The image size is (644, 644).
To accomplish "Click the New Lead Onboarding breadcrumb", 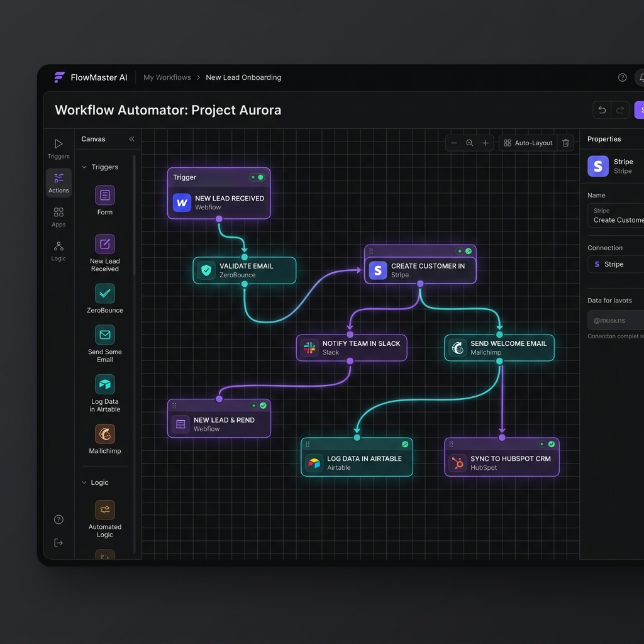I will tap(243, 77).
